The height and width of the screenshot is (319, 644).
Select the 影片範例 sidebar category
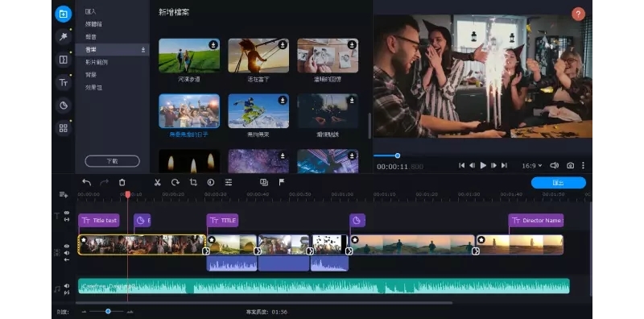96,62
